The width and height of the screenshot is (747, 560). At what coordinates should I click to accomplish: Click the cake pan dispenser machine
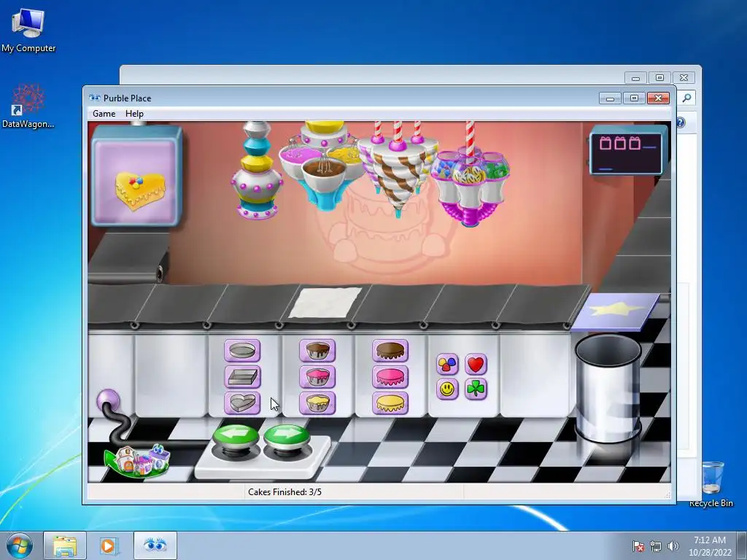(x=258, y=170)
